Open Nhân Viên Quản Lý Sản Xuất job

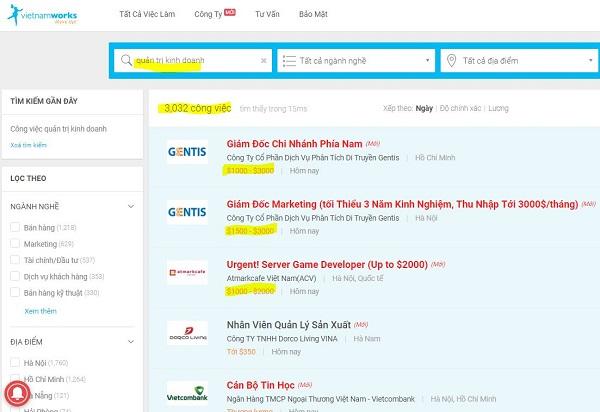coord(289,325)
